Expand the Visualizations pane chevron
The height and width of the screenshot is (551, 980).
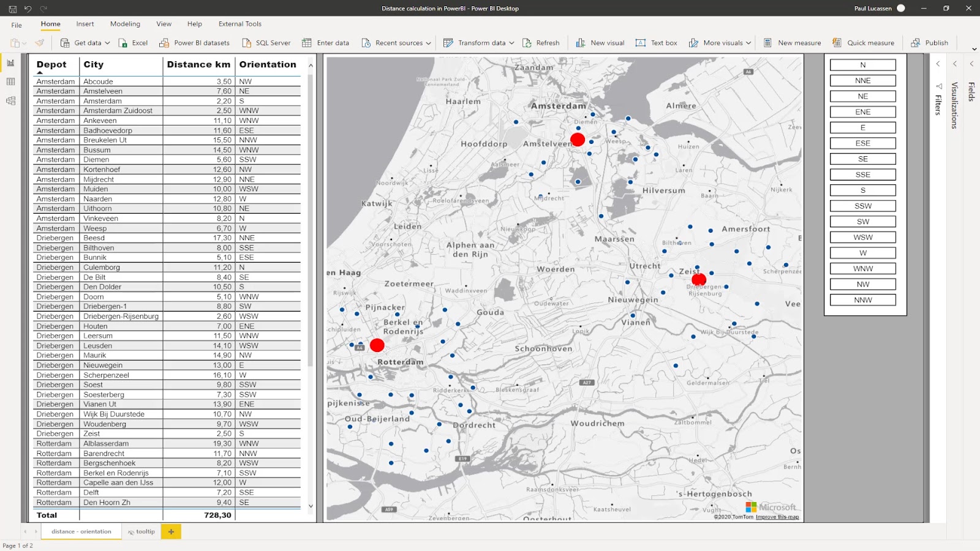[954, 64]
